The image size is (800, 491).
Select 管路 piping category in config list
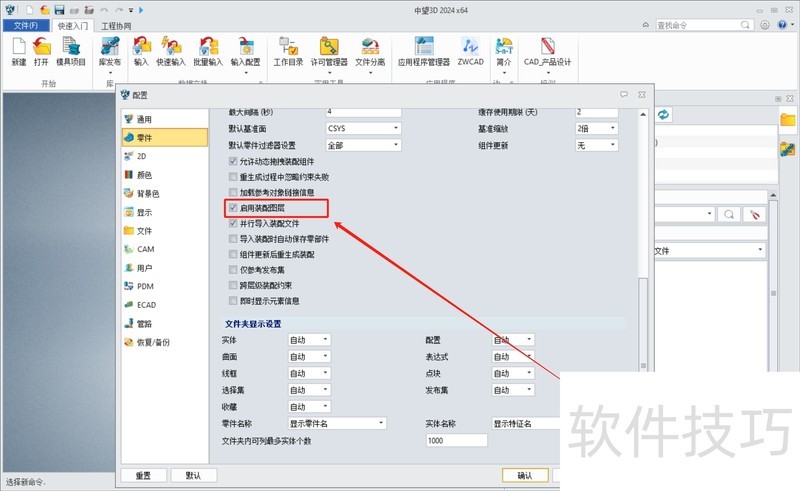165,324
